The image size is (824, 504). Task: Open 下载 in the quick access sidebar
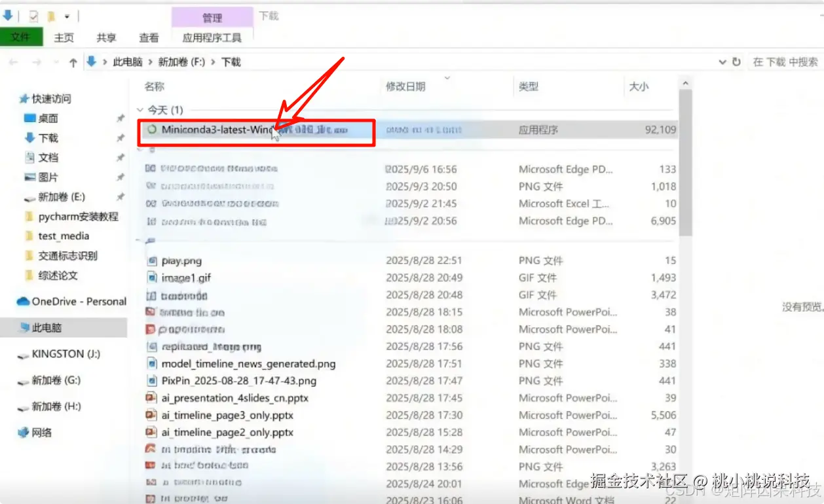coord(48,137)
